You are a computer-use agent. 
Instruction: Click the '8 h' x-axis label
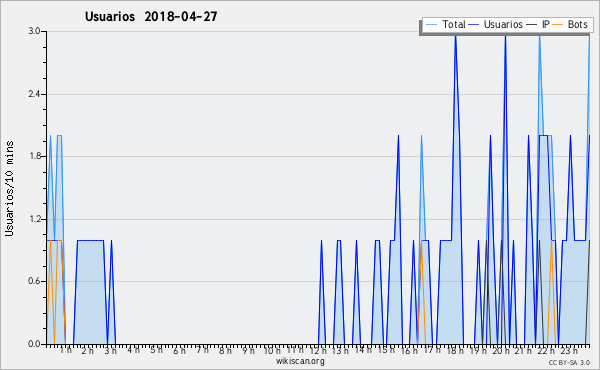pos(225,350)
